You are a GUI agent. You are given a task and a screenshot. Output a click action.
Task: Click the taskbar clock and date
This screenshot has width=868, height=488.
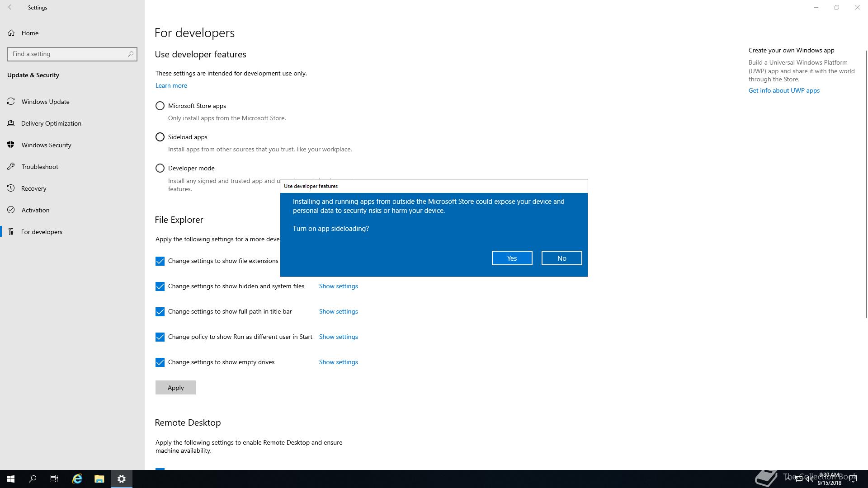pos(829,479)
